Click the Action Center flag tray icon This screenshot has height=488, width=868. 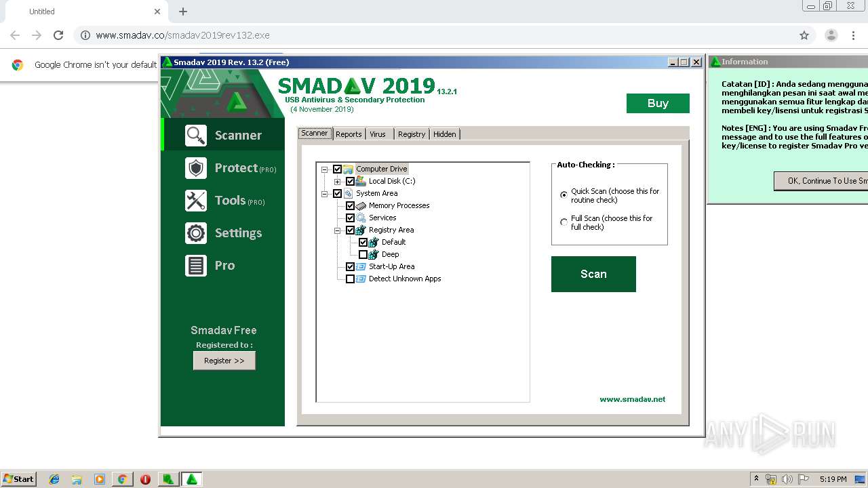(804, 479)
